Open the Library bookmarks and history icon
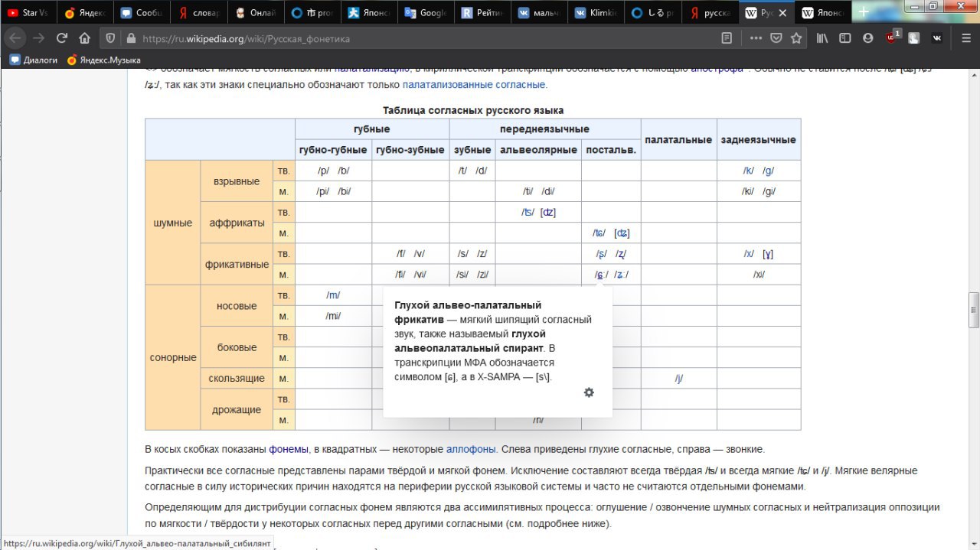Viewport: 980px width, 550px height. point(822,38)
